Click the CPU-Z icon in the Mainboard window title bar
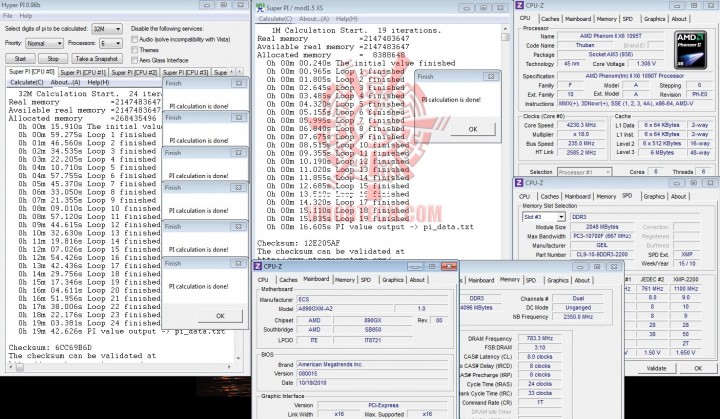 click(x=259, y=266)
